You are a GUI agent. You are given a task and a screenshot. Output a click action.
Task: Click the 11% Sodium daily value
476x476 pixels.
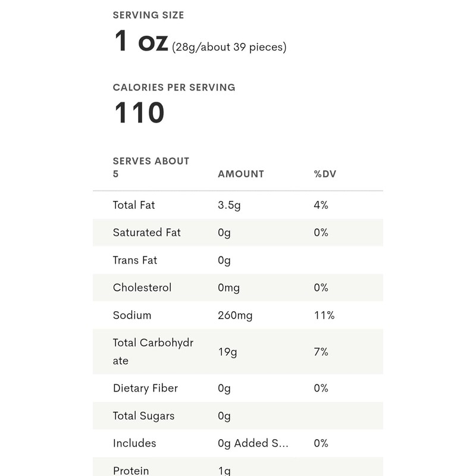pos(324,315)
